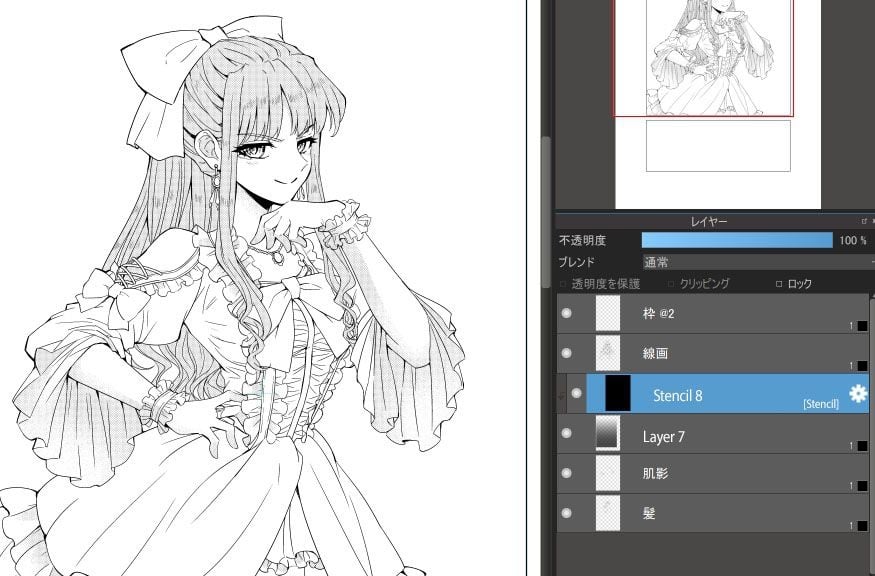Click the レイヤー panel title

tap(709, 222)
